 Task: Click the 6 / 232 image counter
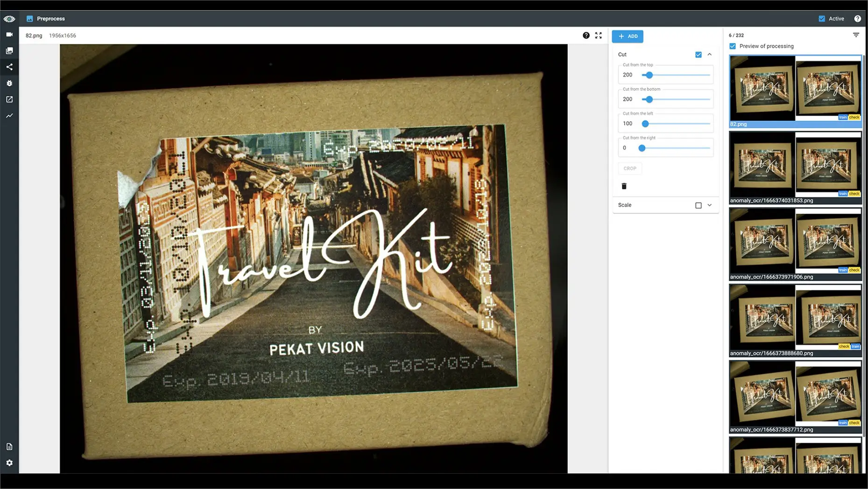(736, 35)
